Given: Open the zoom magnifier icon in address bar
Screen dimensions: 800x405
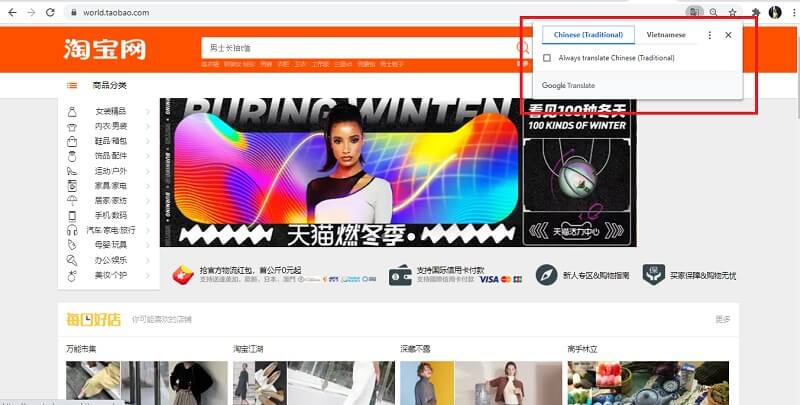Looking at the screenshot, I should click(713, 12).
